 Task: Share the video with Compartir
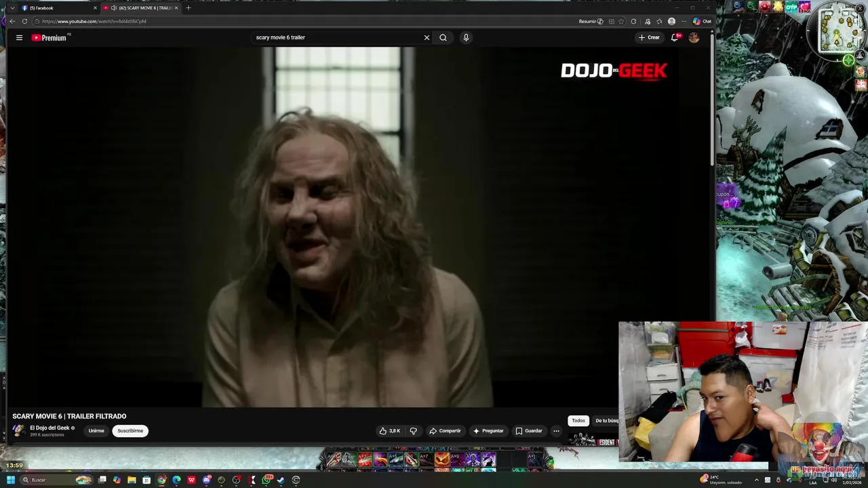(x=445, y=431)
